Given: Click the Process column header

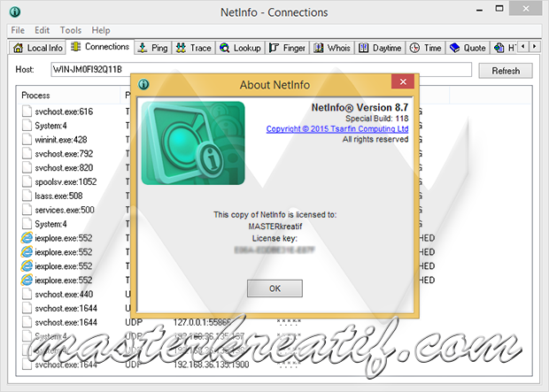Looking at the screenshot, I should point(69,96).
